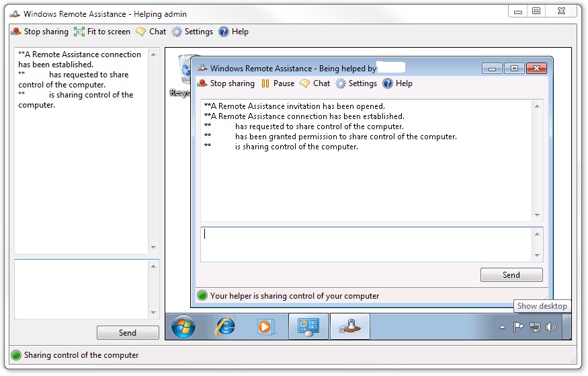Screen dimensions: 588x376
Task: Minimize the Helping admin window
Action: (518, 11)
